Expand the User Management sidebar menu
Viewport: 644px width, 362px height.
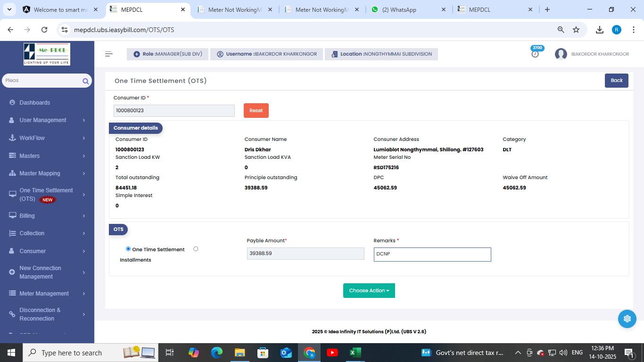point(47,120)
